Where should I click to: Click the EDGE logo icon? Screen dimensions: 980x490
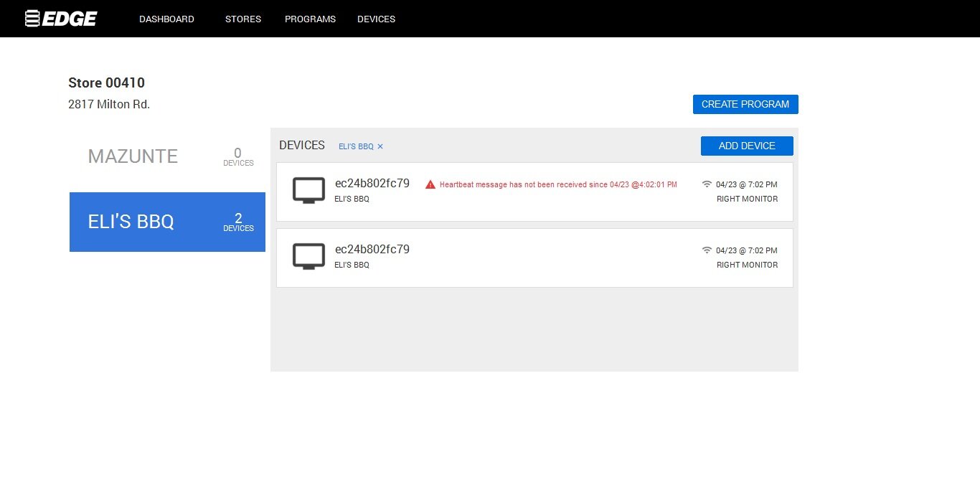click(60, 19)
